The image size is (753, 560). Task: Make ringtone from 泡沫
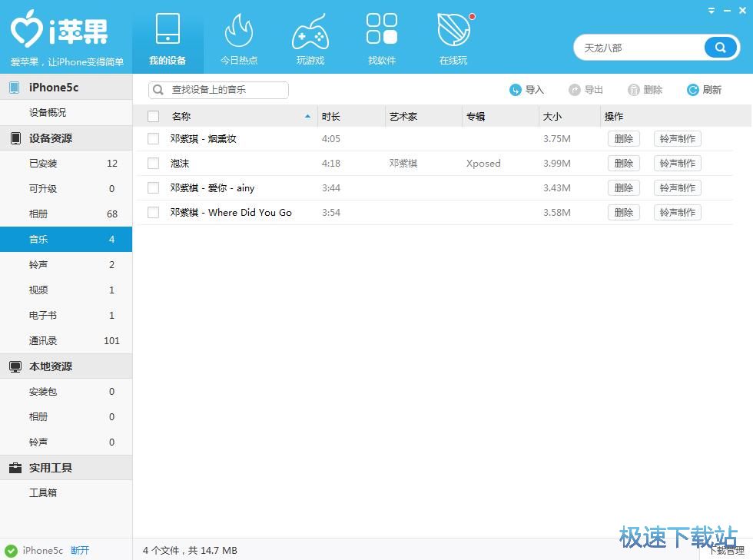point(678,164)
